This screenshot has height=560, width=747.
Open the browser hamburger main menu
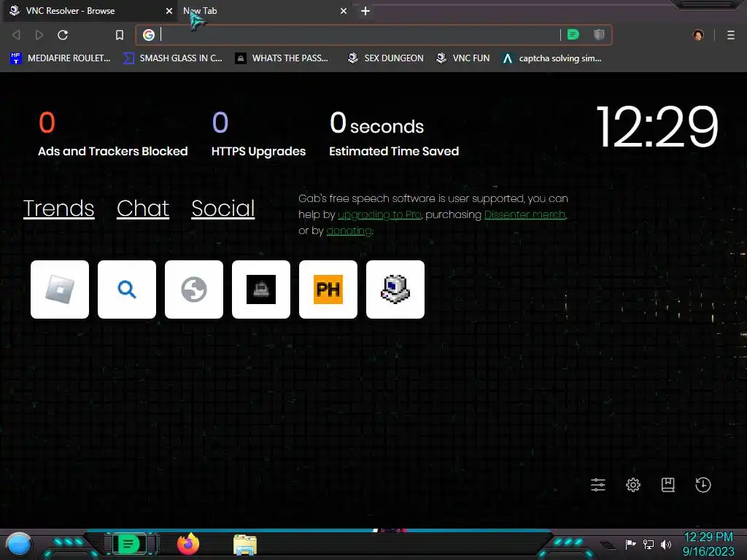coord(731,35)
